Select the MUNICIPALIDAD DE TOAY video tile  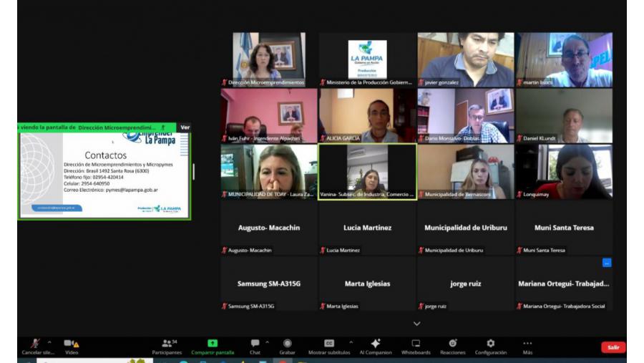pos(268,171)
